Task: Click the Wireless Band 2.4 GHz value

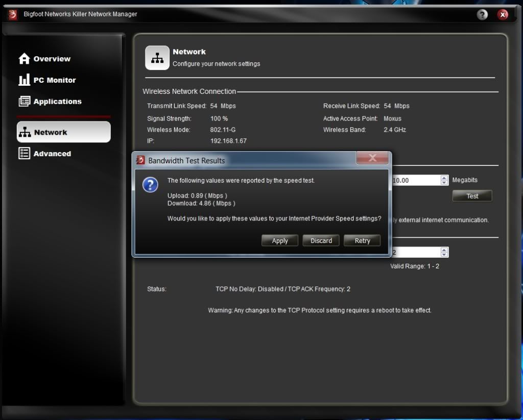Action: click(x=395, y=130)
